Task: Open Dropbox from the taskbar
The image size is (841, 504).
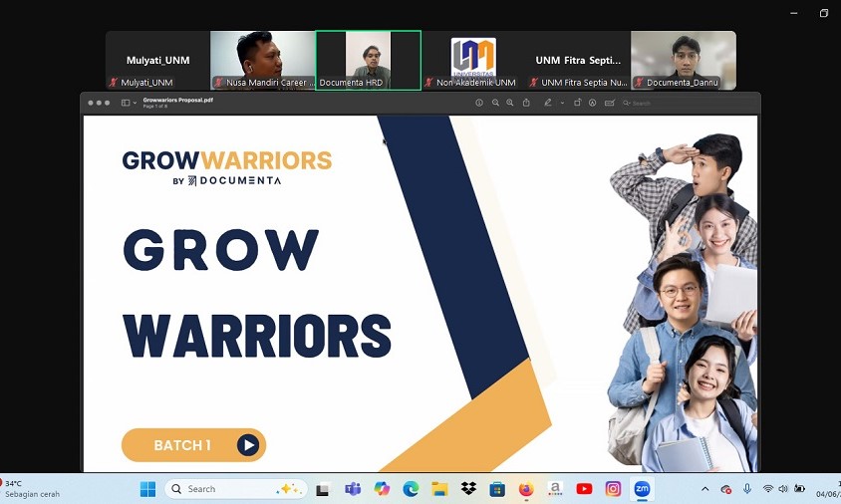Action: 468,489
